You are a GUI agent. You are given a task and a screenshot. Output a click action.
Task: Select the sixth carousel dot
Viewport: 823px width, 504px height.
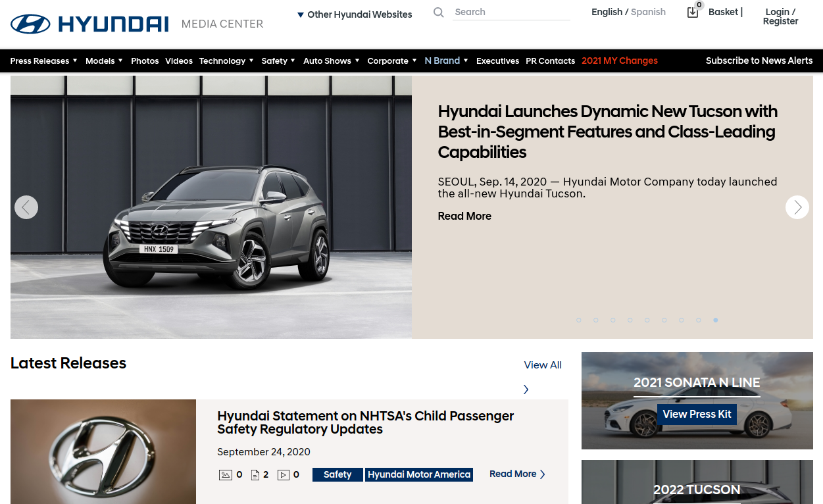point(664,320)
